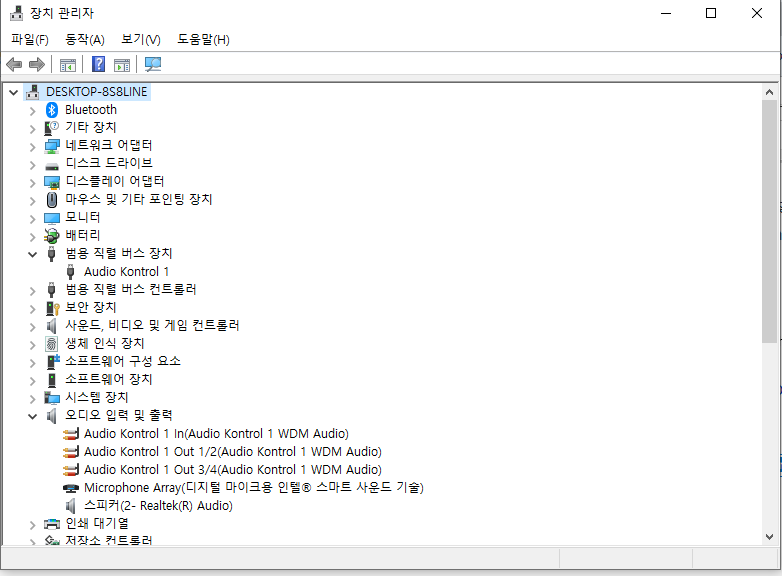The width and height of the screenshot is (782, 576).
Task: Click the 시스템 장치 folder icon
Action: [x=52, y=397]
